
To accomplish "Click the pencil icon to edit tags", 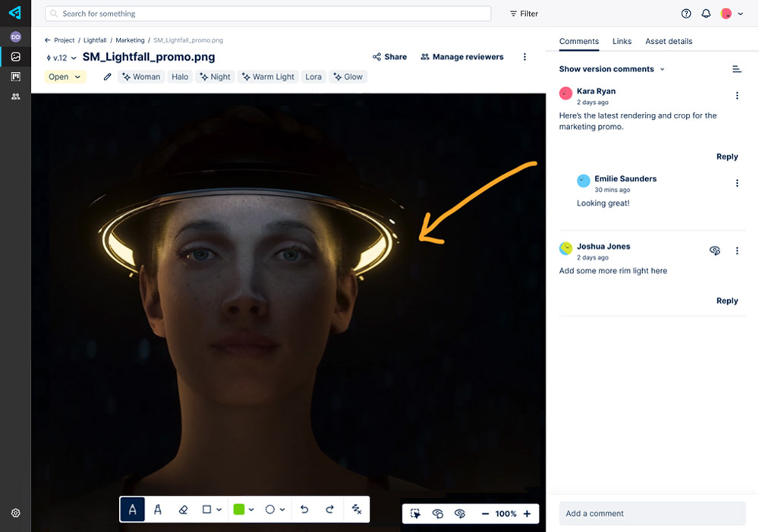I will pyautogui.click(x=108, y=77).
